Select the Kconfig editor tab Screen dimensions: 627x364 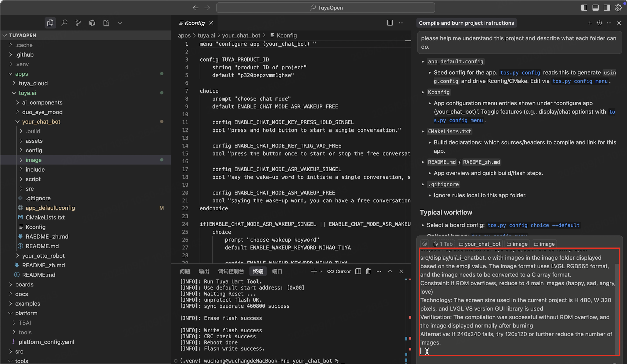195,23
